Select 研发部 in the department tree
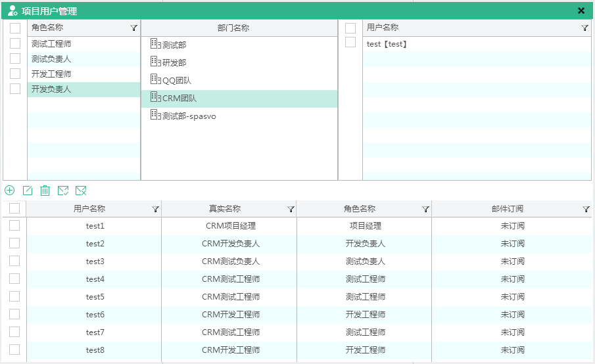Screen dimensions: 595x364 pos(174,62)
